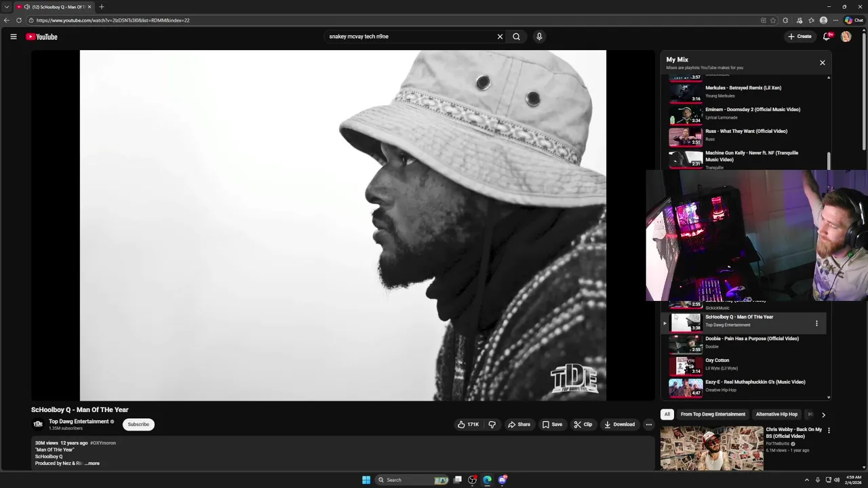
Task: Click the Windows taskbar search box
Action: pos(412,480)
